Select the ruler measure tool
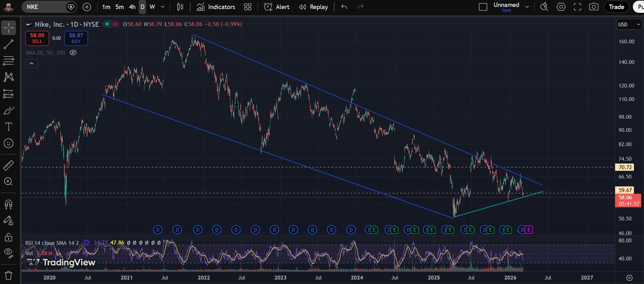Viewport: 644px width, 284px height. (x=9, y=166)
